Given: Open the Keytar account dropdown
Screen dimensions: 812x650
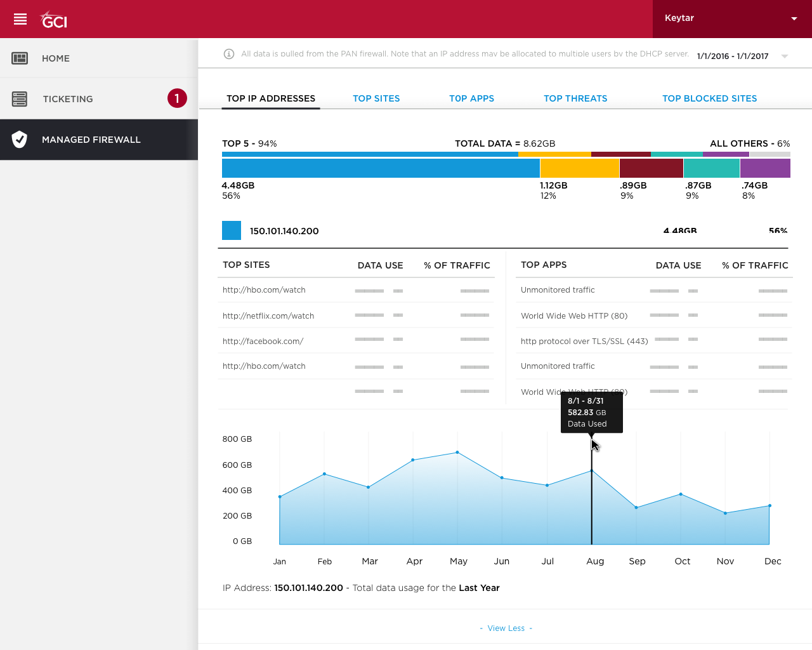Looking at the screenshot, I should click(730, 18).
